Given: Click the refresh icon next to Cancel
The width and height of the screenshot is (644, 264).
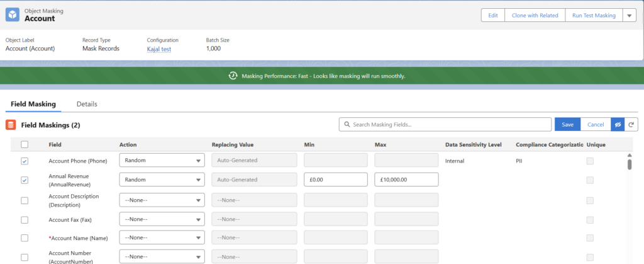Looking at the screenshot, I should point(630,125).
